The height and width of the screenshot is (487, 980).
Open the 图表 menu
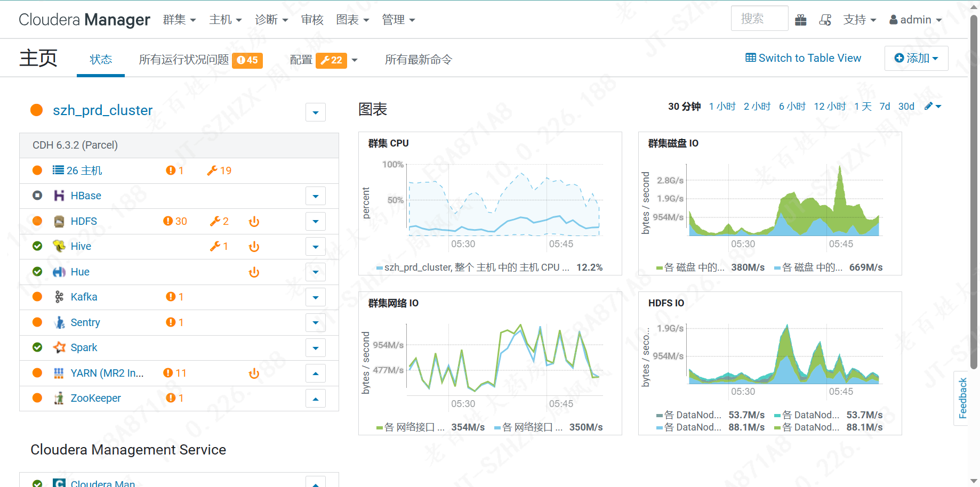click(352, 20)
